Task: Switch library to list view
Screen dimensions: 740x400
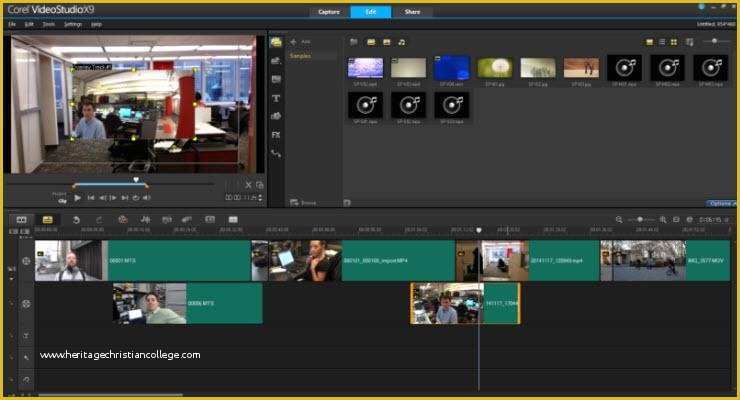Action: point(662,42)
